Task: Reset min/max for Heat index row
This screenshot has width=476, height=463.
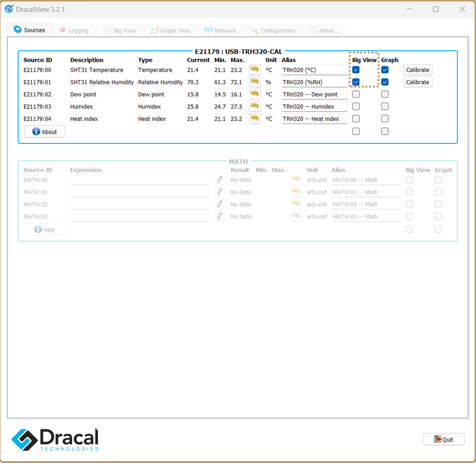Action: (x=255, y=119)
